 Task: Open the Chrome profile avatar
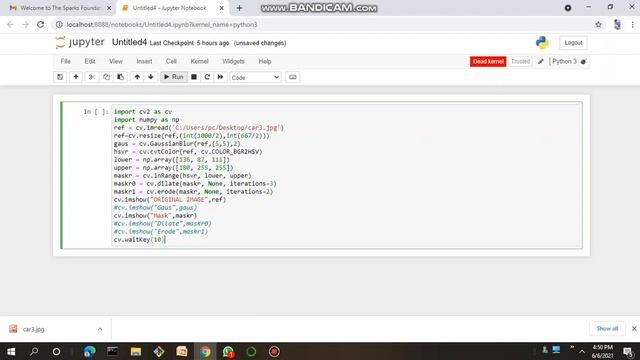617,24
